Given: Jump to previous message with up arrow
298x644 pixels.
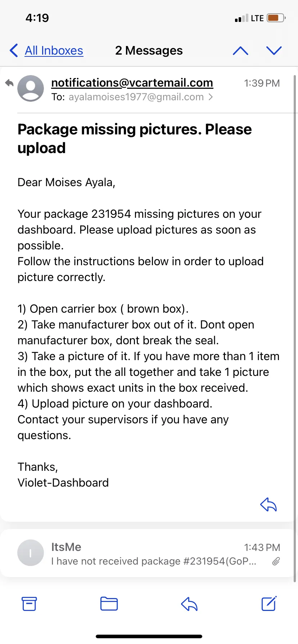Looking at the screenshot, I should pyautogui.click(x=240, y=51).
